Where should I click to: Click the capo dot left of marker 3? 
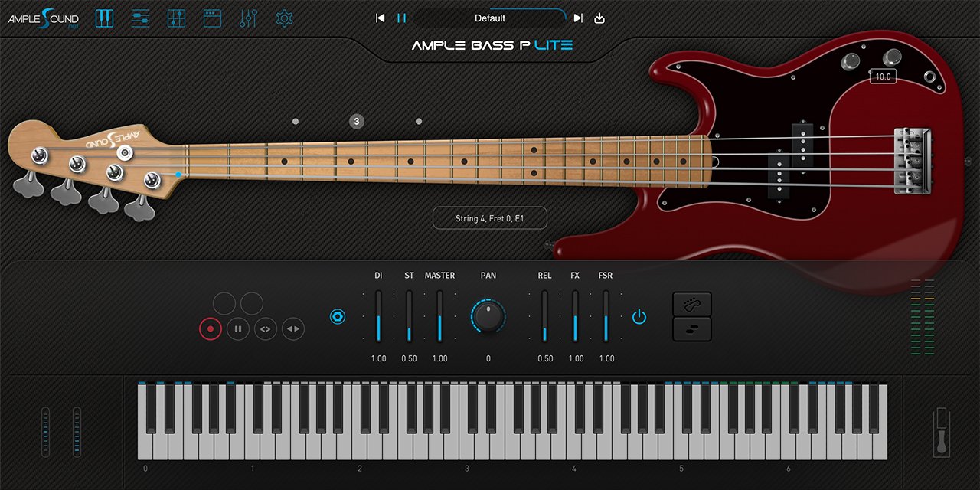pyautogui.click(x=295, y=121)
